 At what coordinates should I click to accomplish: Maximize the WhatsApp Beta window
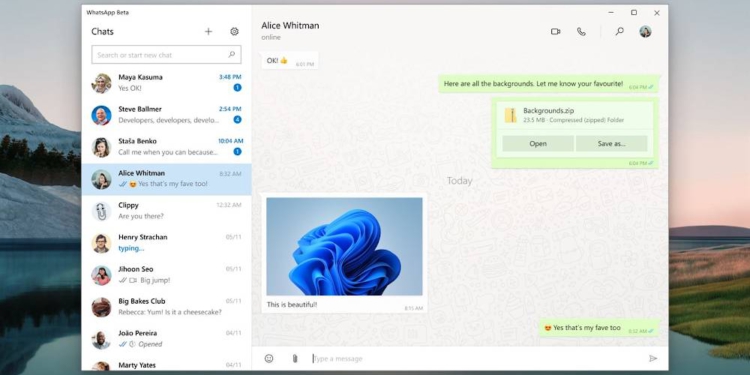tap(634, 13)
